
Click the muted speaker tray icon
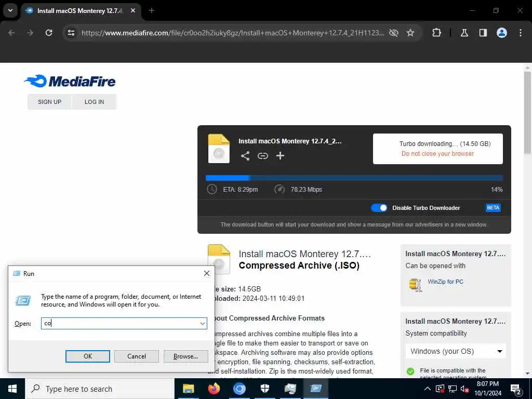[464, 389]
